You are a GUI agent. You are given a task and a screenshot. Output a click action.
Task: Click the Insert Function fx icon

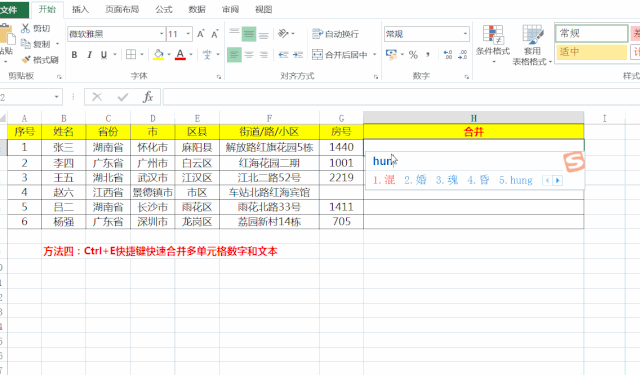(x=148, y=97)
